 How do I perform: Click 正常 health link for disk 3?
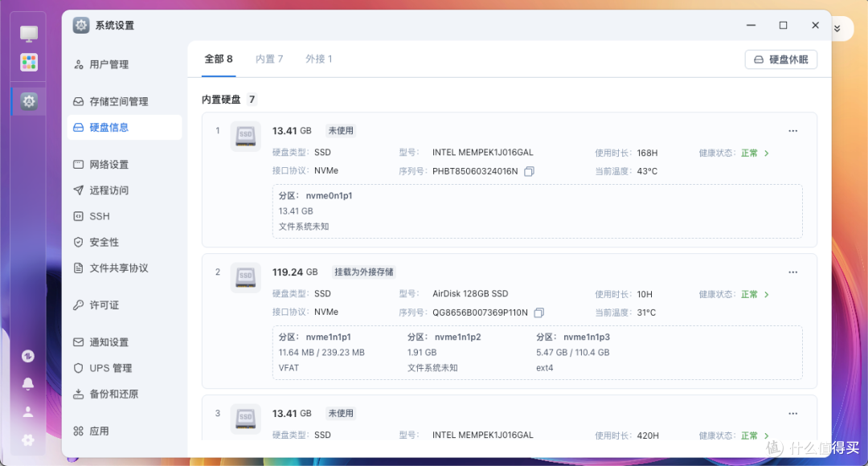pyautogui.click(x=749, y=435)
